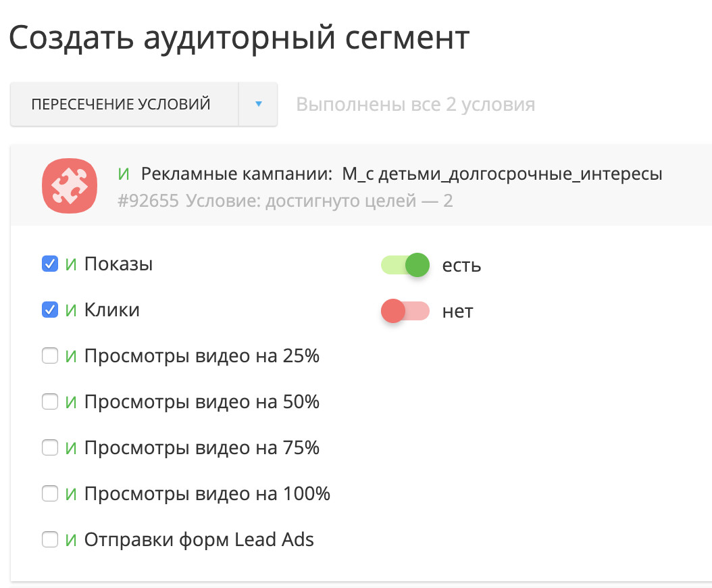The height and width of the screenshot is (588, 712).
Task: Enable the Отправки форм Lead Ads checkbox
Action: (x=50, y=540)
